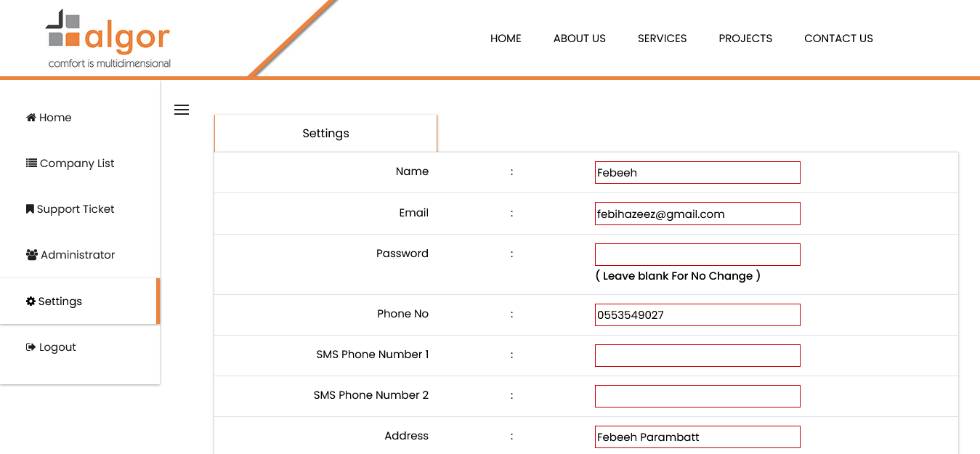Select the Settings tab header

pos(325,134)
